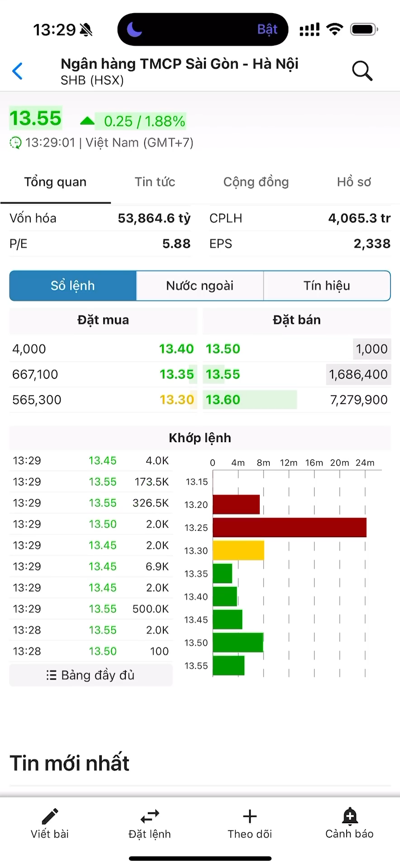
Task: Tap Bật in the dynamic island
Action: click(267, 29)
